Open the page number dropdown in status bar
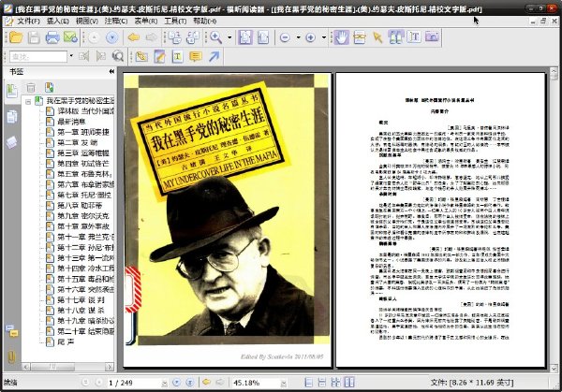 [164, 383]
